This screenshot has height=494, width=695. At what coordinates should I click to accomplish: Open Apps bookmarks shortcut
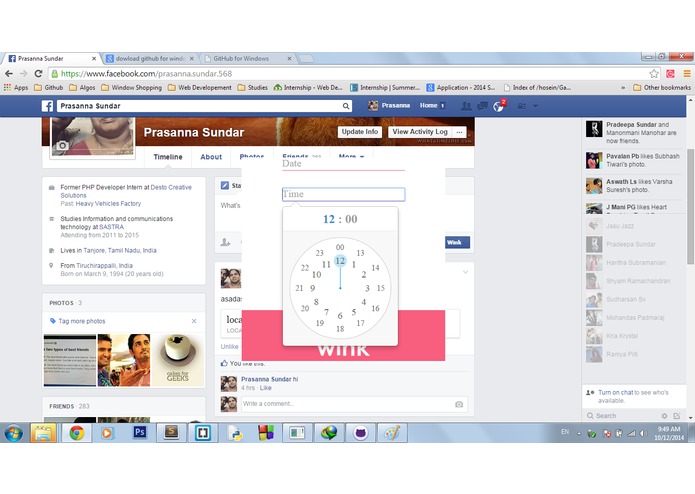[16, 88]
